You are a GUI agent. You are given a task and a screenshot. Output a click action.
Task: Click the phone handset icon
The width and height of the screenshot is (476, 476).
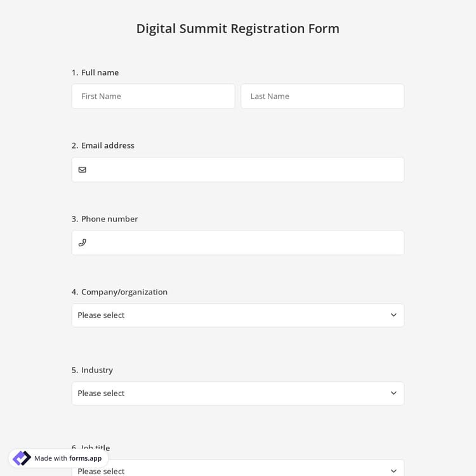pyautogui.click(x=82, y=242)
